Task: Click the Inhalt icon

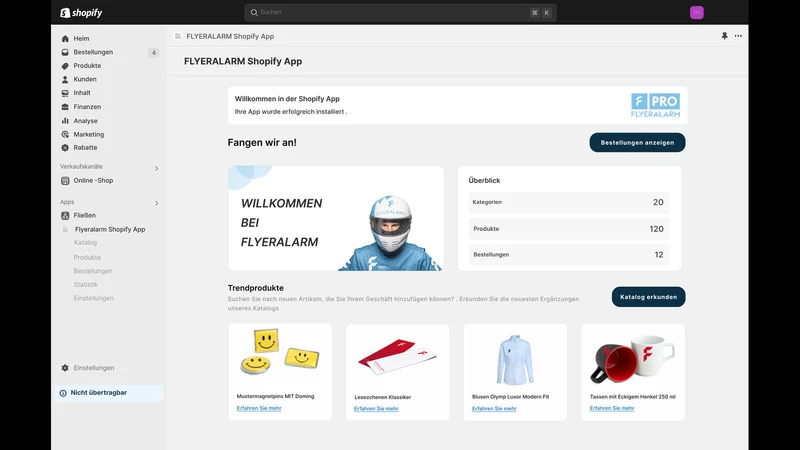Action: coord(65,93)
